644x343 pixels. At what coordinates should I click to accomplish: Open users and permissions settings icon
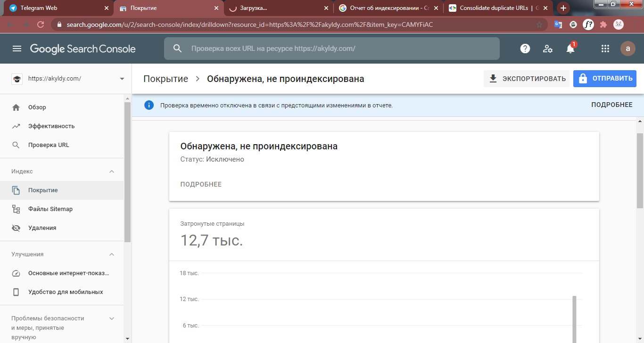pyautogui.click(x=547, y=49)
